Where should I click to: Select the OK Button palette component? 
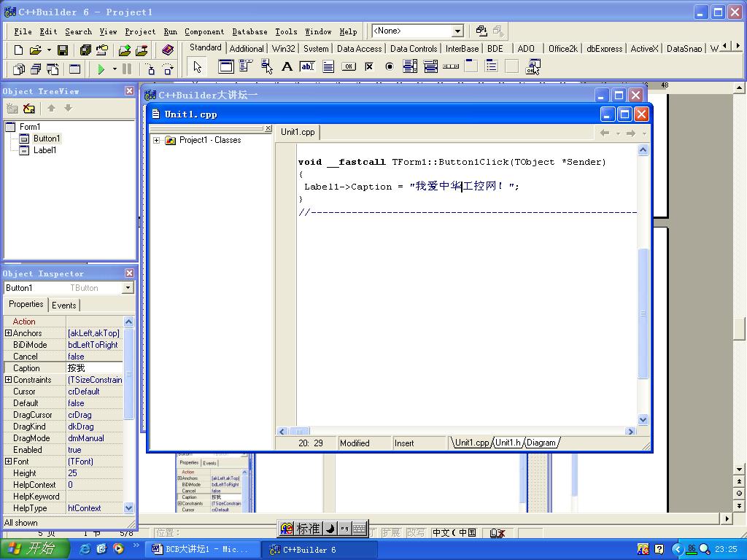348,66
